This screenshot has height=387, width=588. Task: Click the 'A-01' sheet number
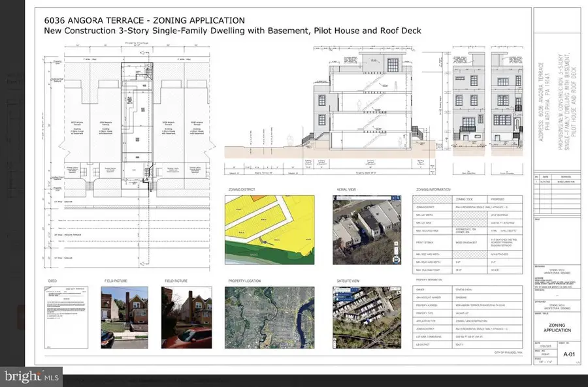tap(569, 354)
